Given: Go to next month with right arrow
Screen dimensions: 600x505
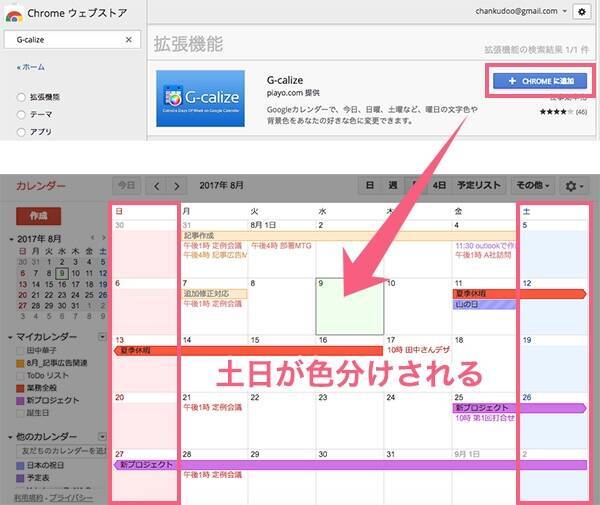Looking at the screenshot, I should [176, 186].
